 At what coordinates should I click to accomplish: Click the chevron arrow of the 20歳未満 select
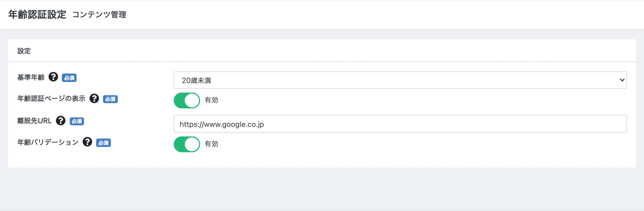622,80
